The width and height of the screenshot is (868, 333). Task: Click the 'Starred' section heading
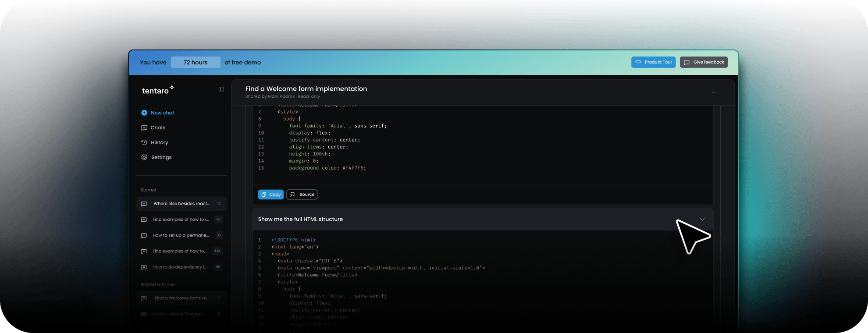click(x=148, y=190)
